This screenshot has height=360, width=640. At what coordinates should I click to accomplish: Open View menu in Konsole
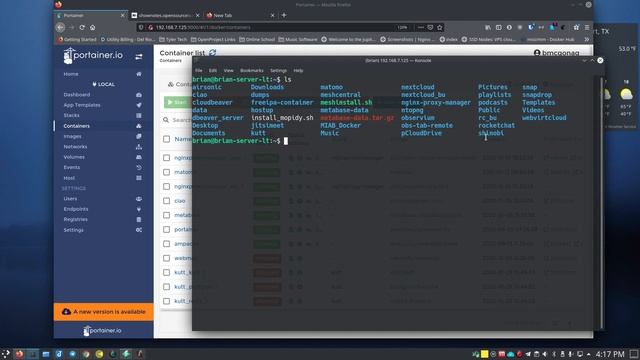click(229, 71)
